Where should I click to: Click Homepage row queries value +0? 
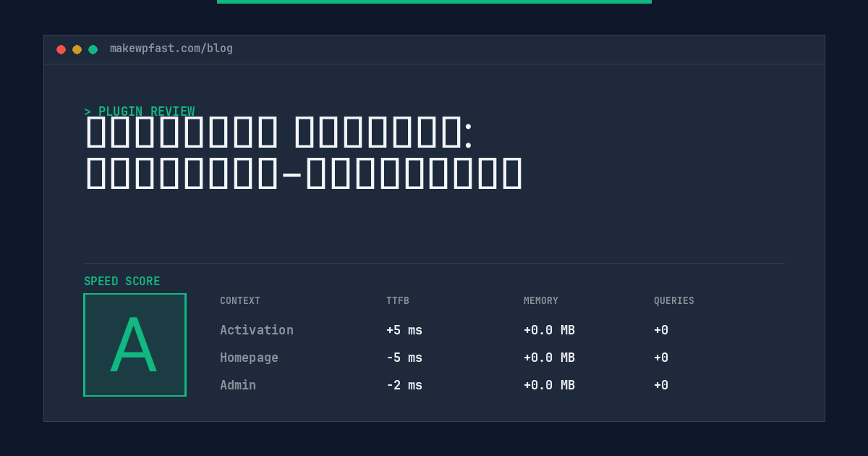click(x=661, y=358)
